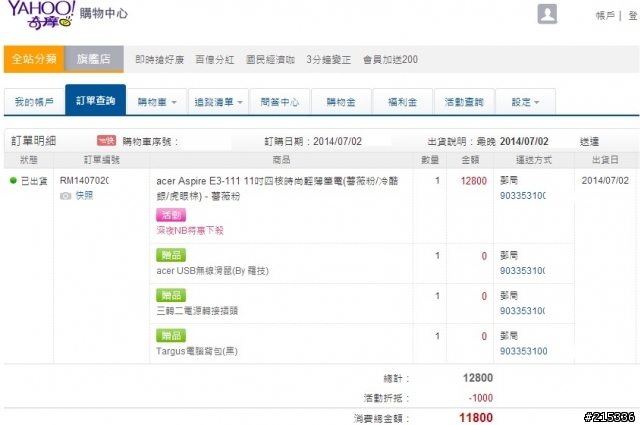Click the red fast-delivery badge icon

pos(107,141)
